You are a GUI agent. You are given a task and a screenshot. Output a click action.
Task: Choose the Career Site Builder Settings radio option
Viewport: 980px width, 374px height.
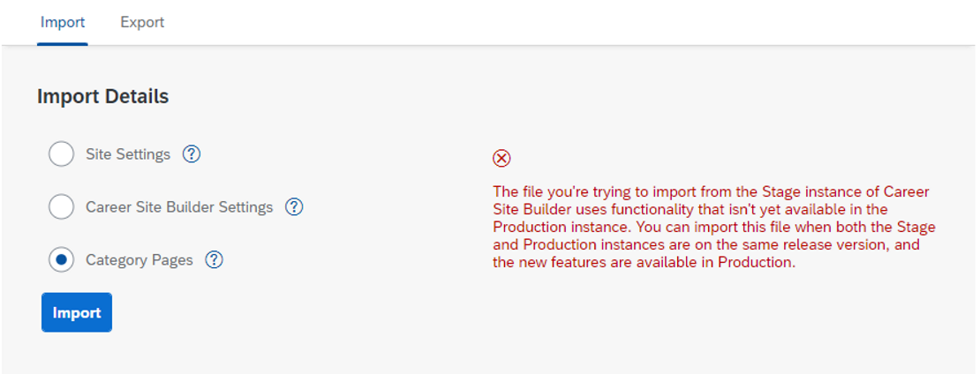tap(61, 206)
